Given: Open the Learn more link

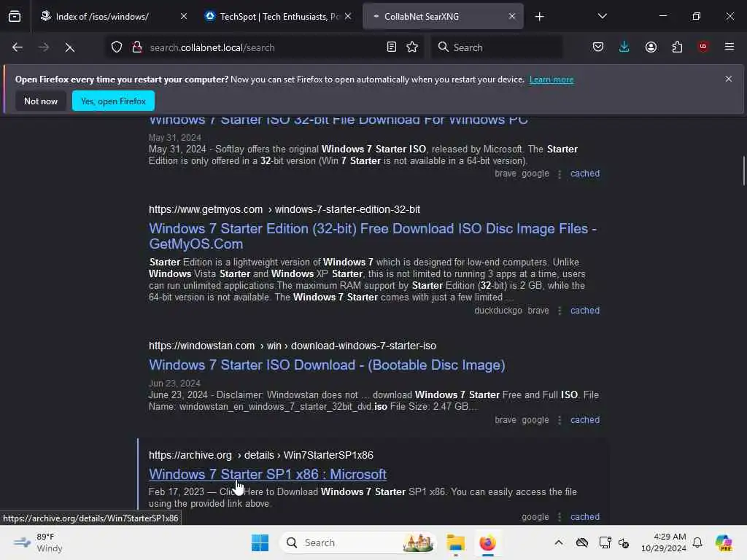Looking at the screenshot, I should [551, 79].
